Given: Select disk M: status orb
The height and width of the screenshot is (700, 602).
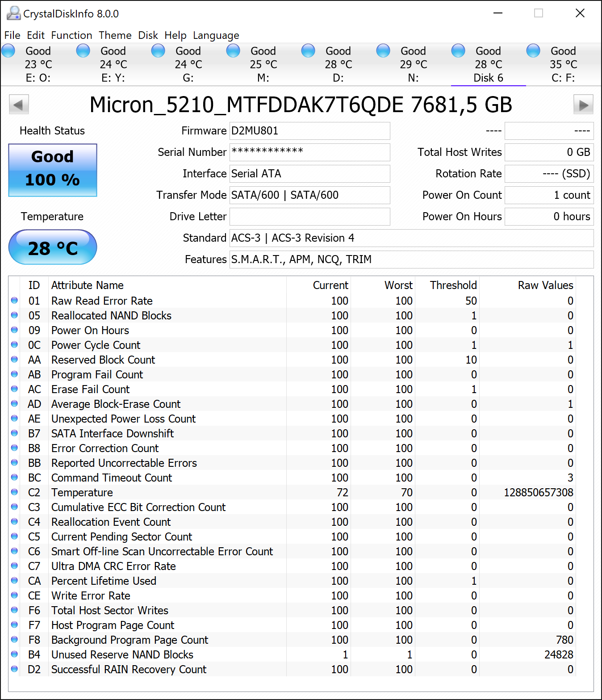Looking at the screenshot, I should pos(233,51).
